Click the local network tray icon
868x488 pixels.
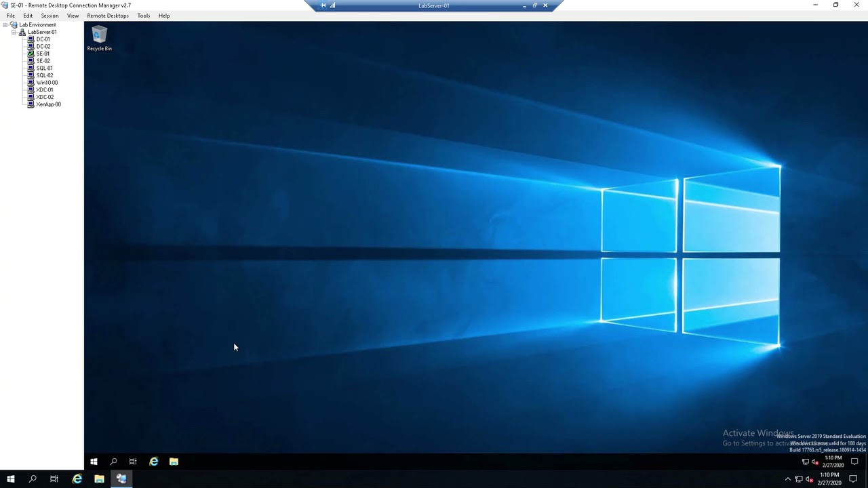(x=799, y=479)
